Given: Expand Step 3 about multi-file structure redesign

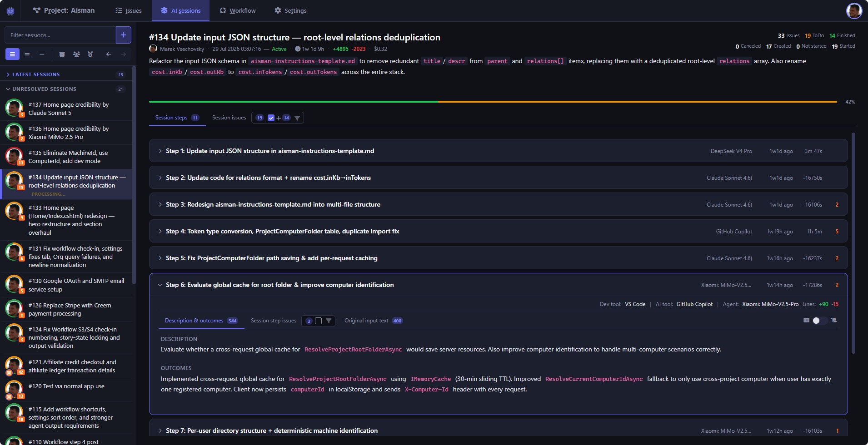Looking at the screenshot, I should click(x=160, y=204).
